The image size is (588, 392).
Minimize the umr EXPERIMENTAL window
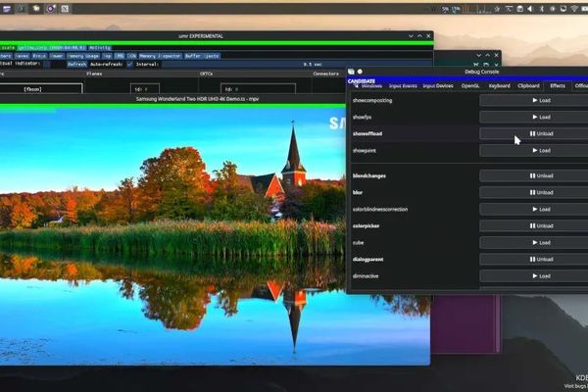411,36
